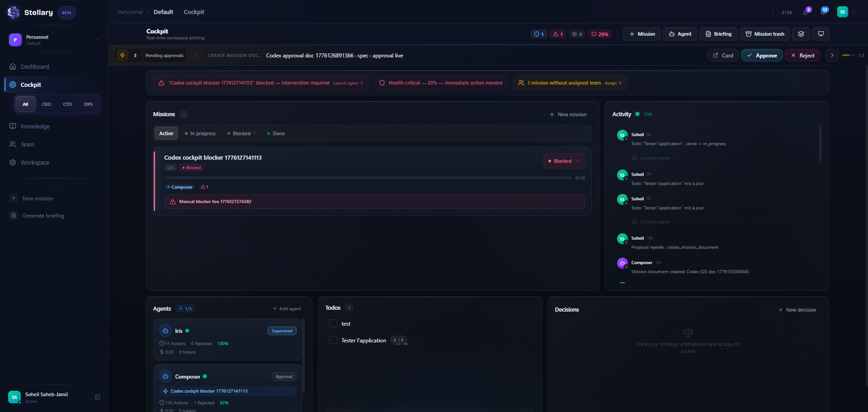Go to previous approval with left chevron
868x412 pixels.
tap(197, 55)
